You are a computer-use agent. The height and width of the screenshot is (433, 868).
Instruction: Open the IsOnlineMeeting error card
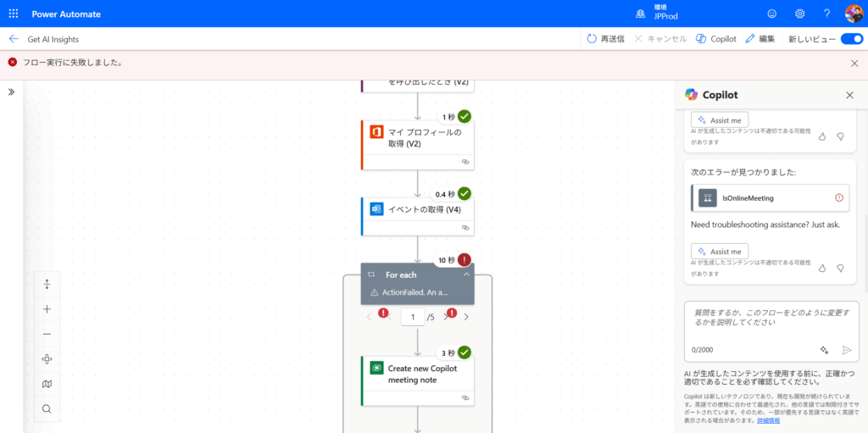click(770, 197)
